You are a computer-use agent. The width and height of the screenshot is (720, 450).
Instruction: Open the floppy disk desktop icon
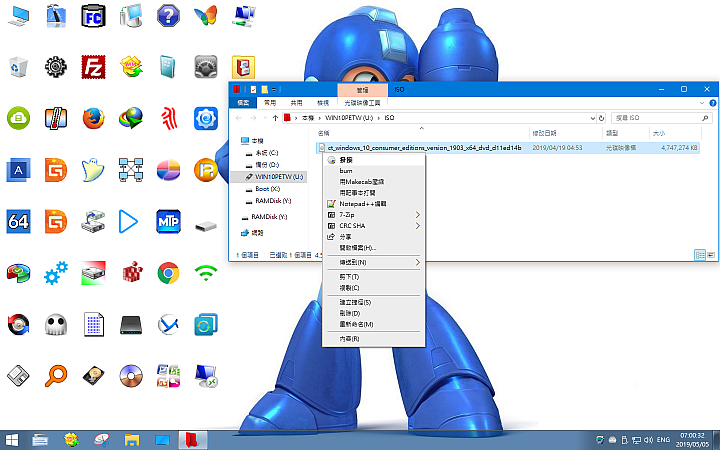18,376
